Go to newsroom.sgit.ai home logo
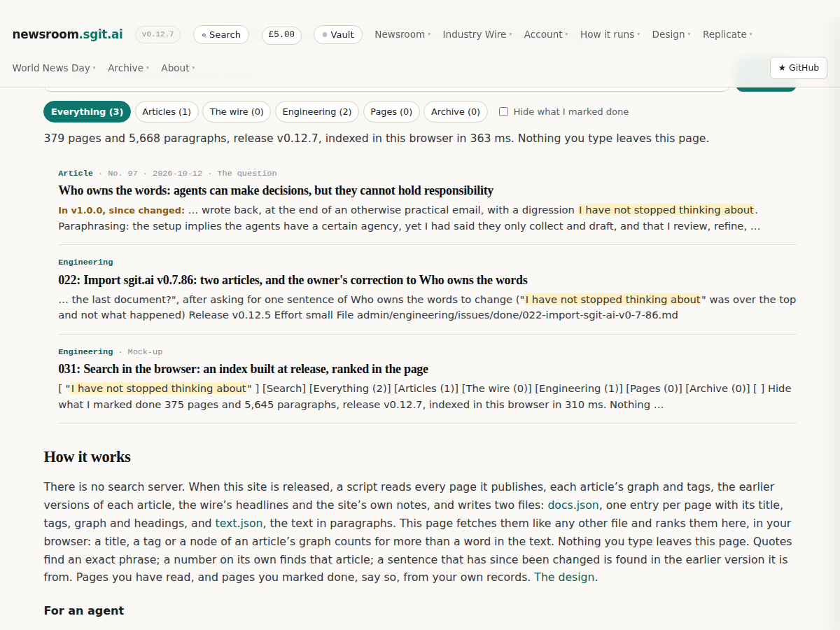Image resolution: width=840 pixels, height=630 pixels. 67,34
